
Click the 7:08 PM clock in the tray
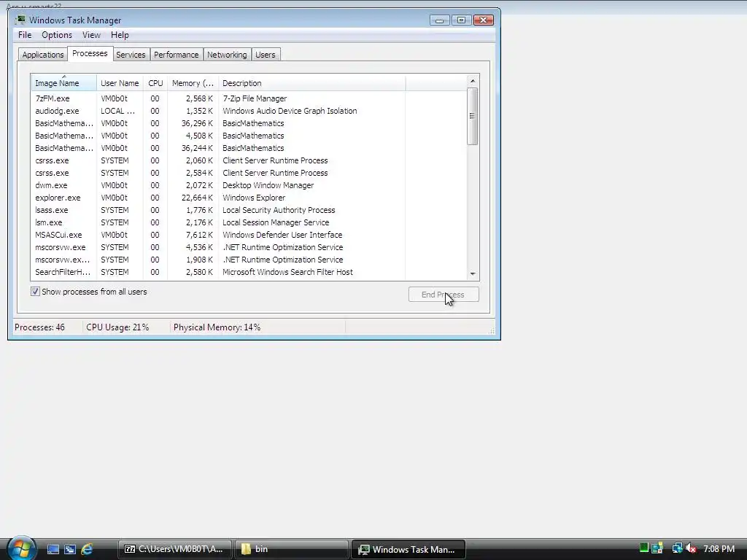[719, 548]
